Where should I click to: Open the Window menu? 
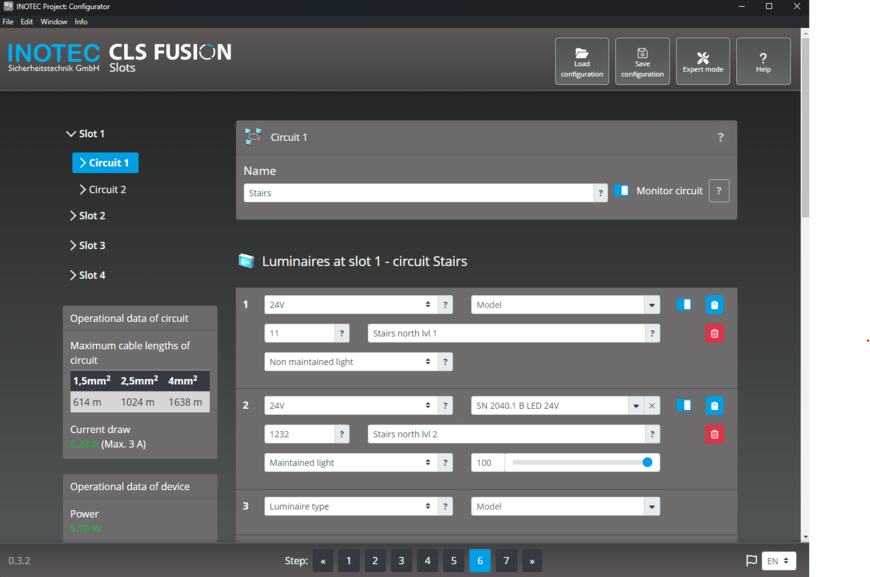(x=54, y=22)
